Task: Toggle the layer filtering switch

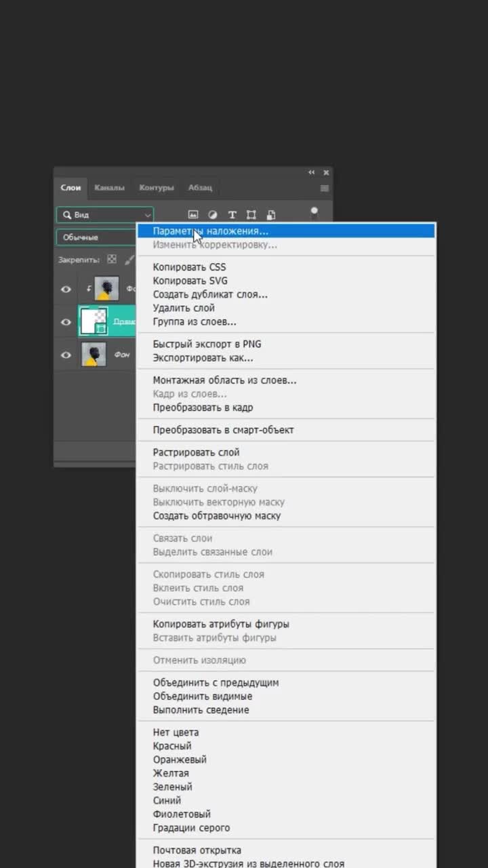Action: [x=314, y=213]
